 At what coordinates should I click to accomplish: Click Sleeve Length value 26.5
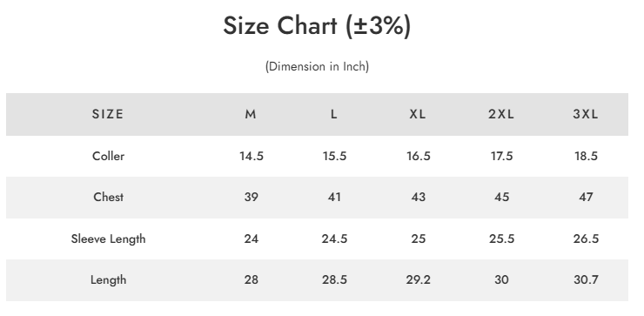coord(586,239)
